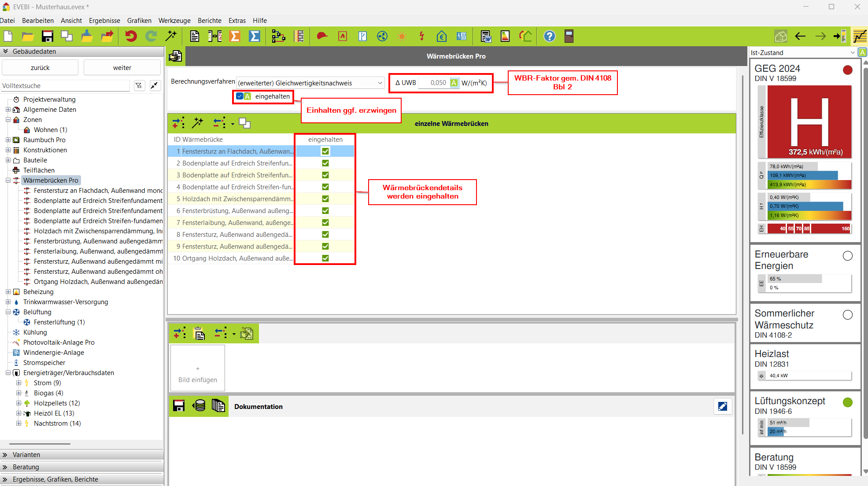Image resolution: width=868 pixels, height=486 pixels.
Task: Open the blue question mark Help icon
Action: [549, 36]
